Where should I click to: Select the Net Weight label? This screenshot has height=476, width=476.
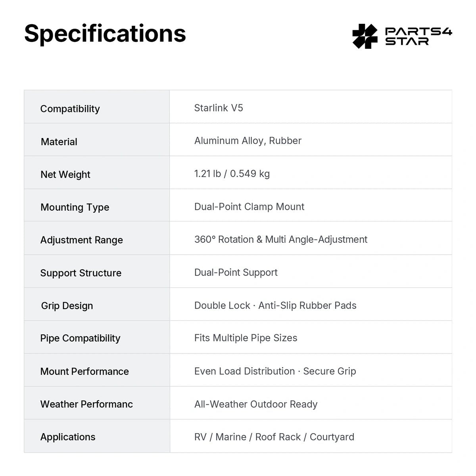(x=65, y=175)
